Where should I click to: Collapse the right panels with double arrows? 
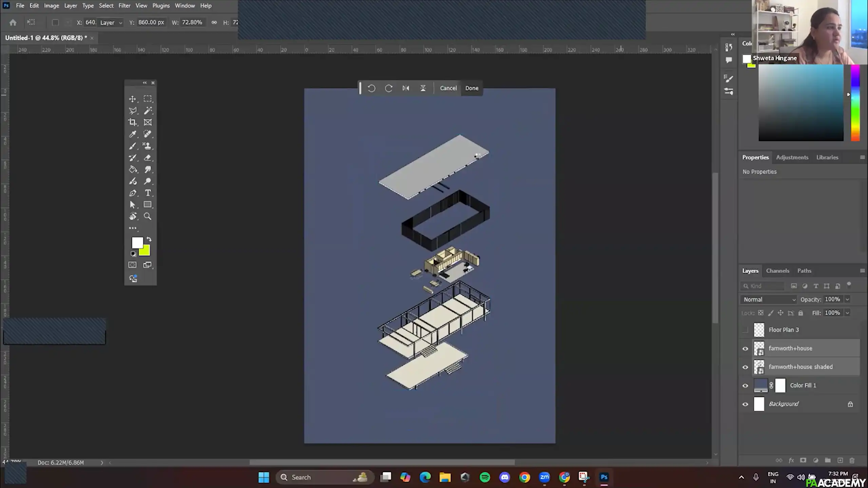(733, 34)
